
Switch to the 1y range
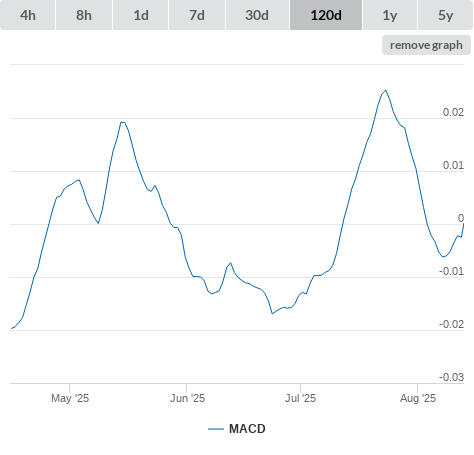point(390,15)
